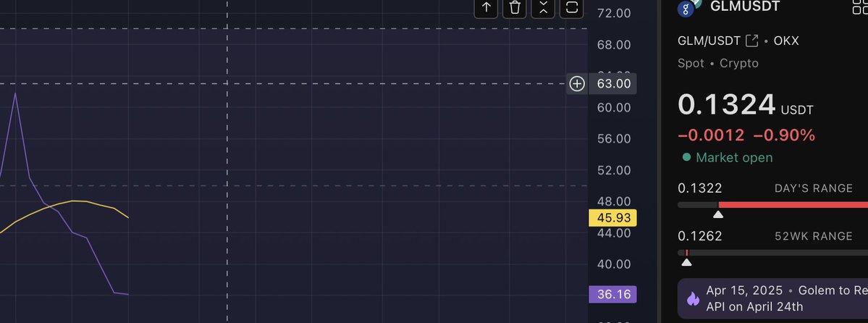868x323 pixels.
Task: Click the flame icon on the news item
Action: tap(693, 299)
